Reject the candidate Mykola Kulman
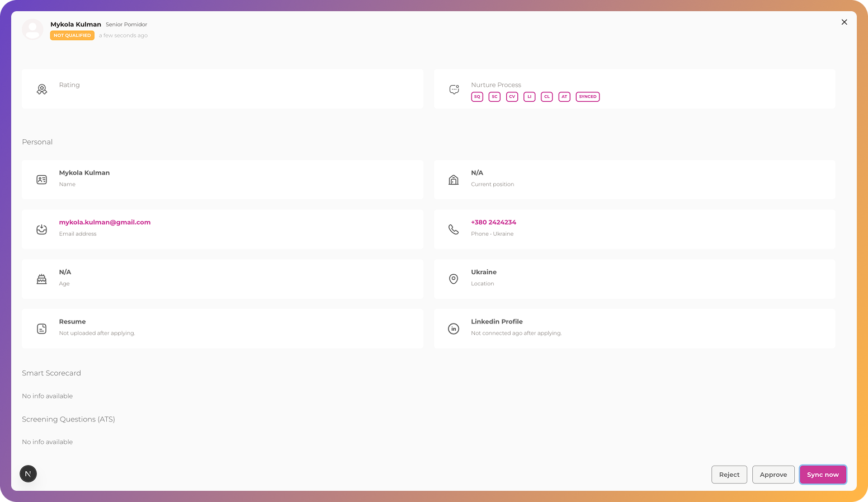 729,475
